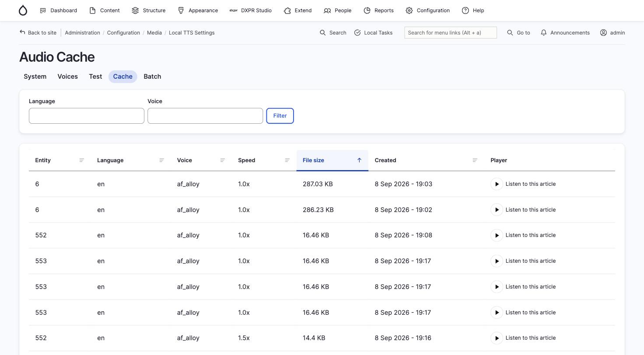644x355 pixels.
Task: Open the Content menu
Action: pos(104,10)
